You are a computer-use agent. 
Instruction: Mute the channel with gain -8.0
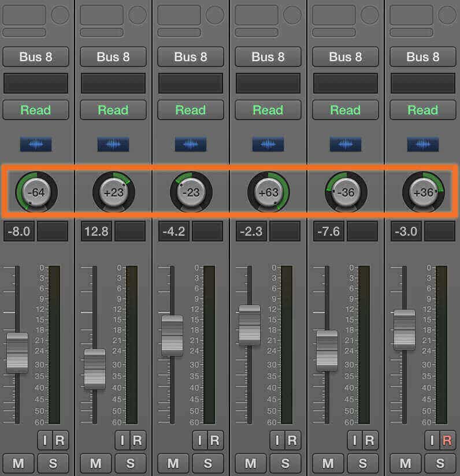coord(18,463)
